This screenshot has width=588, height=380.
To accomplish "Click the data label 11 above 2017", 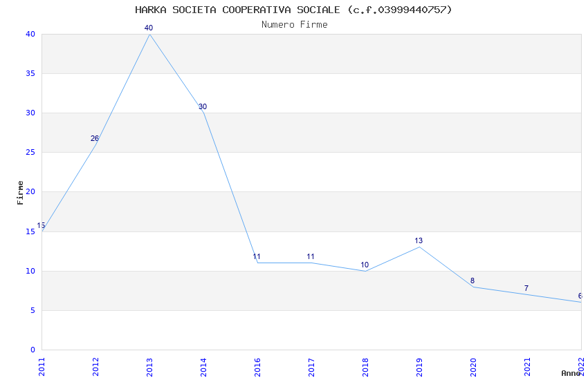I will point(311,257).
